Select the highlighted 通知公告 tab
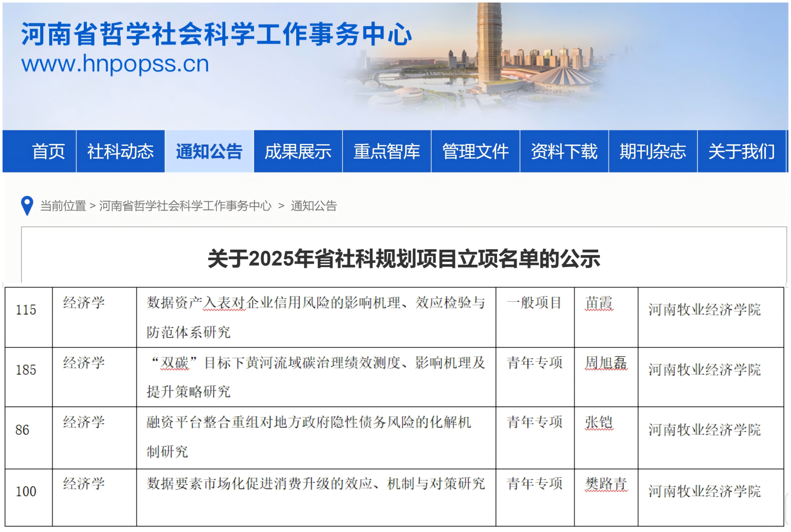791x532 pixels. tap(209, 151)
